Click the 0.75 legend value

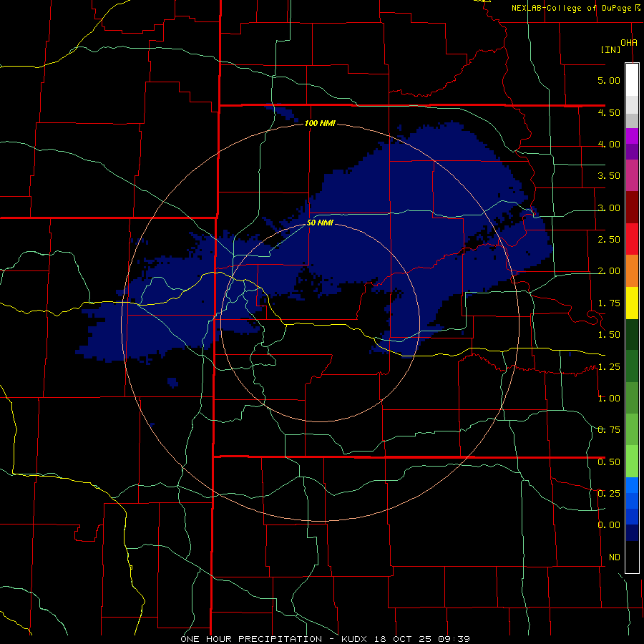coord(609,430)
